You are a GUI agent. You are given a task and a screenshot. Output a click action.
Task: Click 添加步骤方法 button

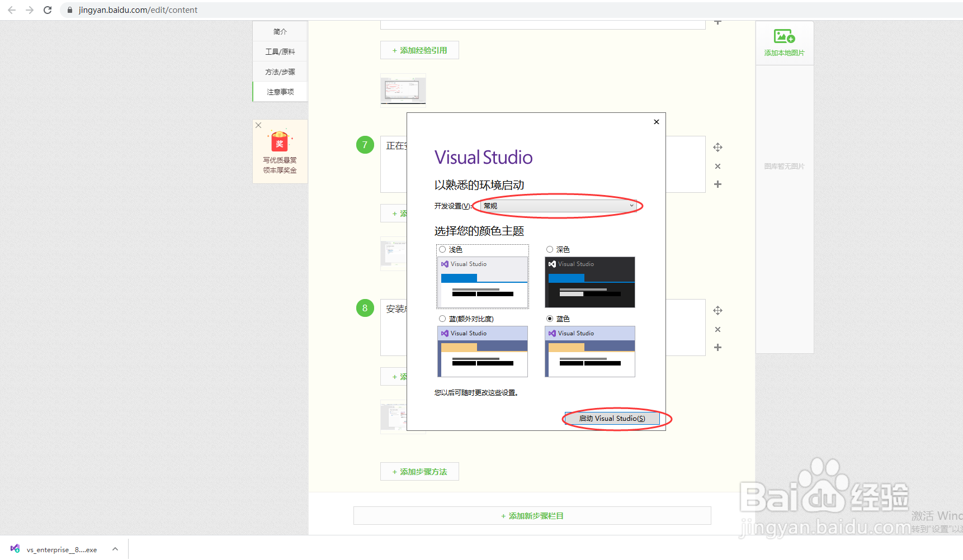(419, 472)
